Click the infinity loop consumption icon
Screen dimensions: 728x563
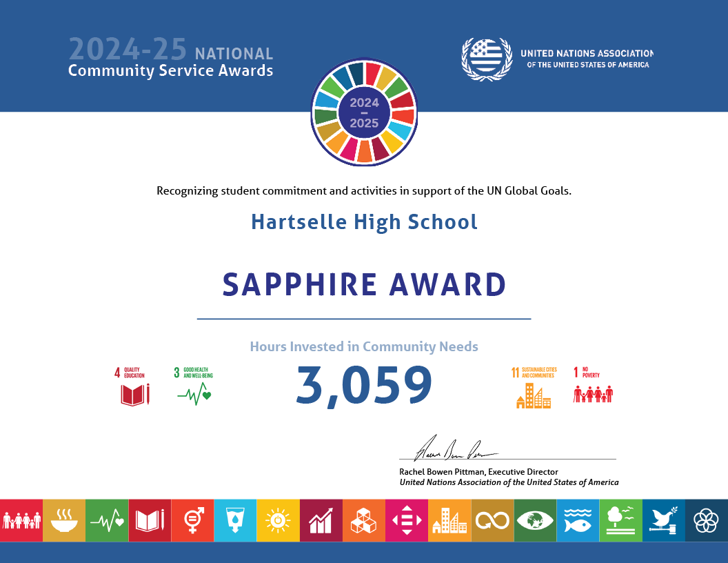tap(493, 520)
